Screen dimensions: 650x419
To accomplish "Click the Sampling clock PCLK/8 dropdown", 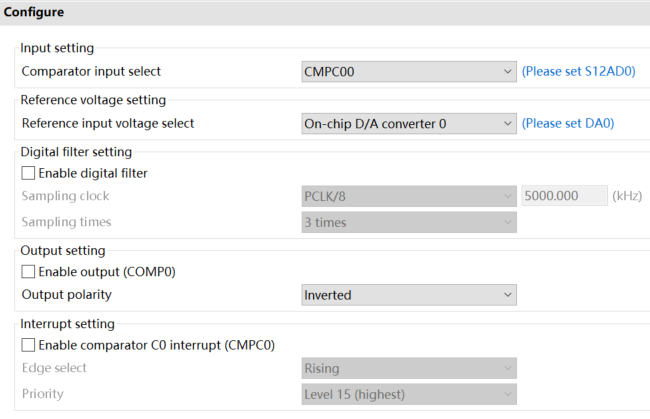I will [408, 196].
